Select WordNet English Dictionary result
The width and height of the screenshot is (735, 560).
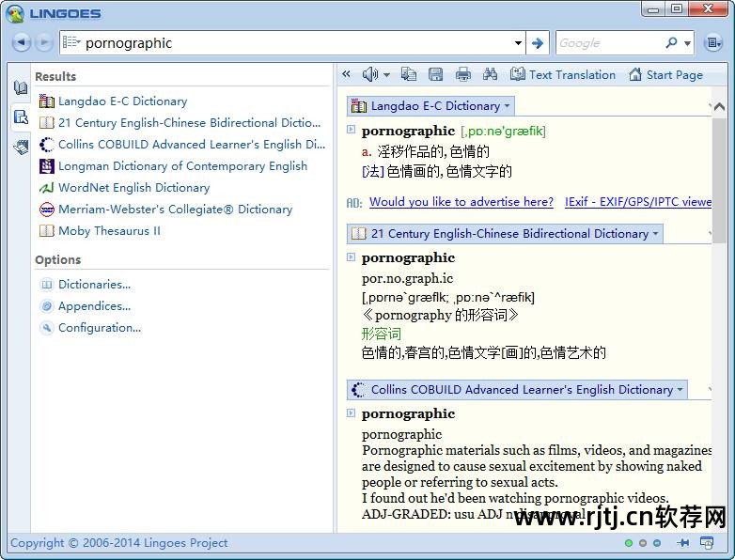pos(134,187)
